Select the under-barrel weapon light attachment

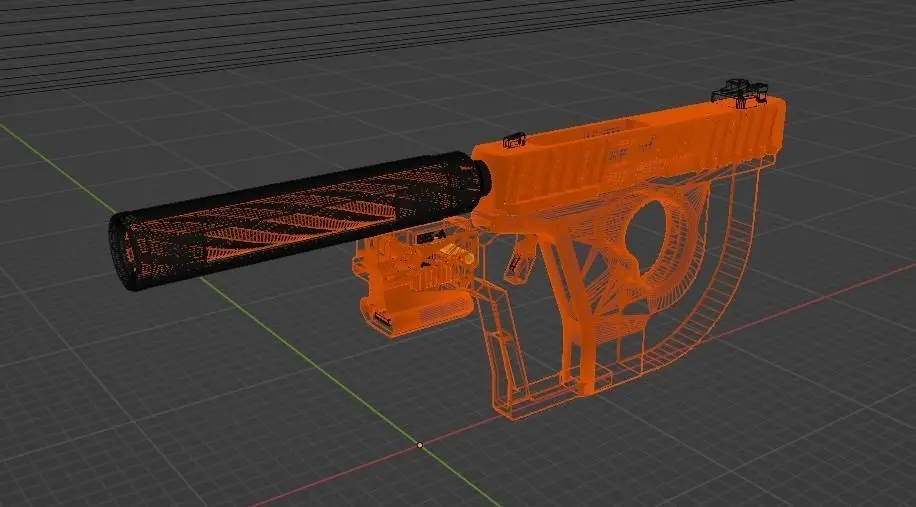[x=416, y=277]
